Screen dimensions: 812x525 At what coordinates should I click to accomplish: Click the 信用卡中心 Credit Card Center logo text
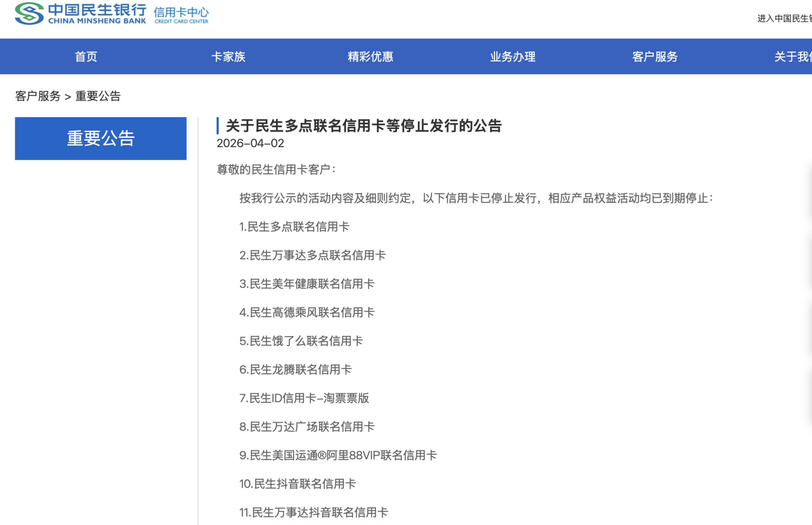point(181,14)
